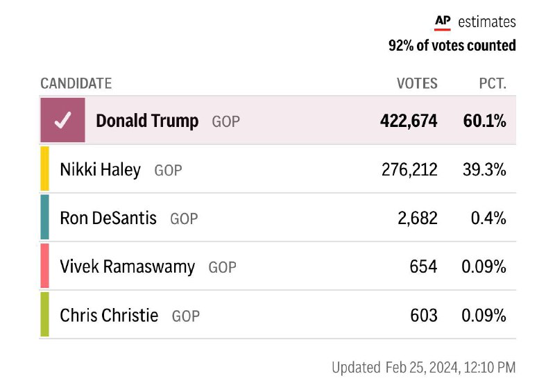The image size is (555, 392).
Task: Click the estimates label next to AP
Action: click(487, 22)
